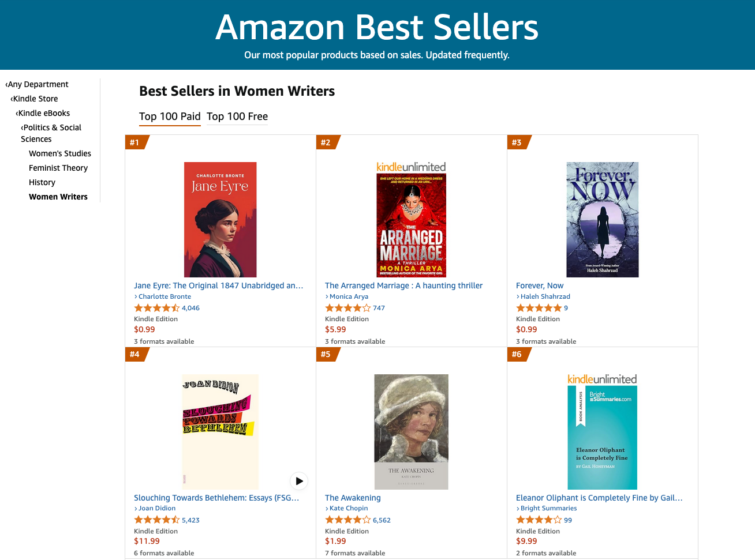
Task: Go back to Any Department
Action: coord(38,84)
